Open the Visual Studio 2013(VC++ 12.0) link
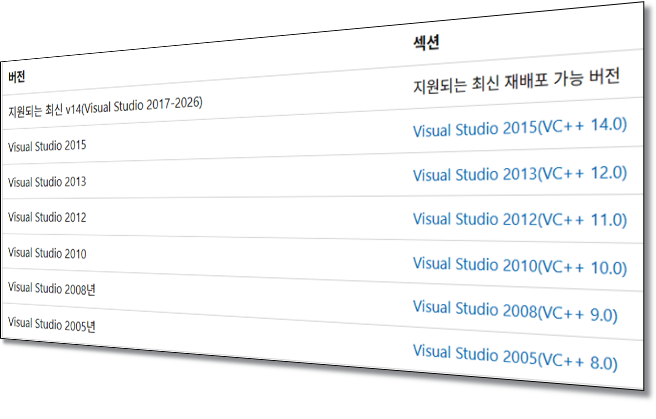This screenshot has height=419, width=656. 520,174
